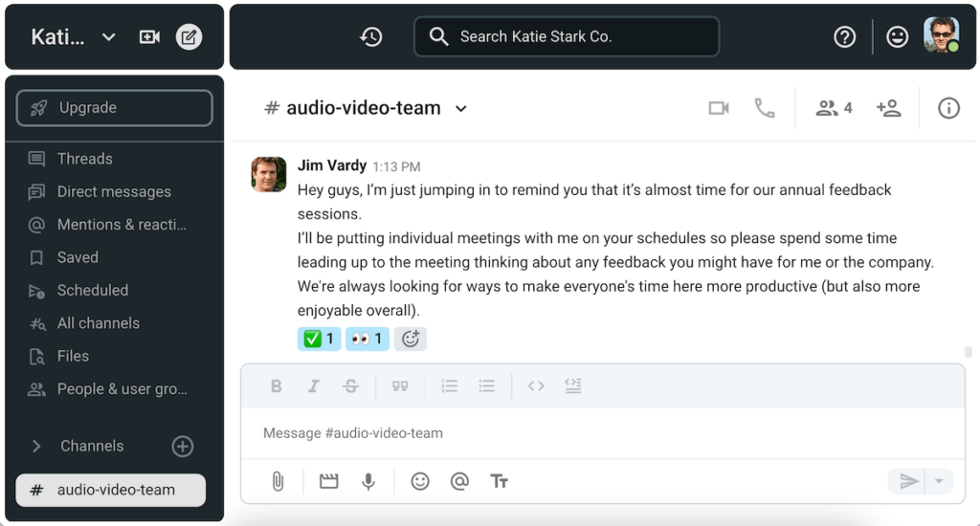Screen dimensions: 980x526
Task: View the 4 channel members
Action: pyautogui.click(x=834, y=108)
